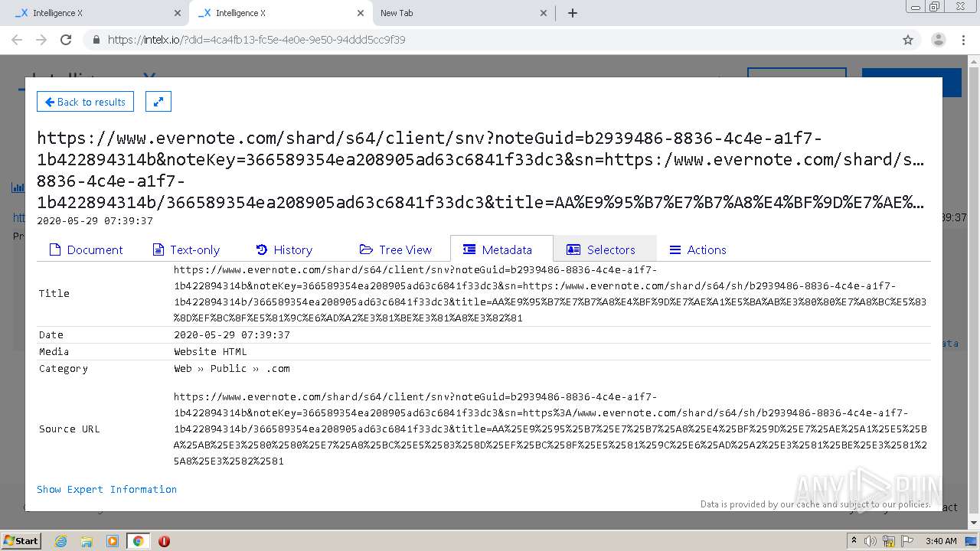980x551 pixels.
Task: Click the Media row label
Action: point(54,352)
